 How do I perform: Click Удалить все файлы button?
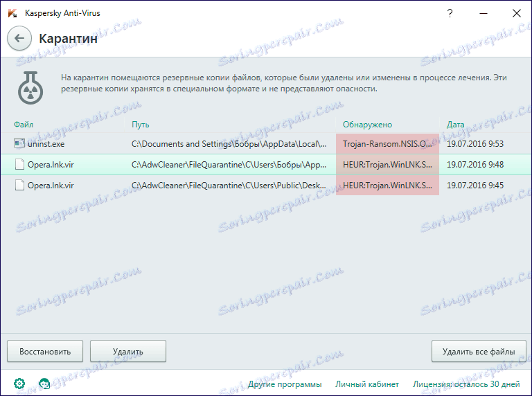pos(479,351)
